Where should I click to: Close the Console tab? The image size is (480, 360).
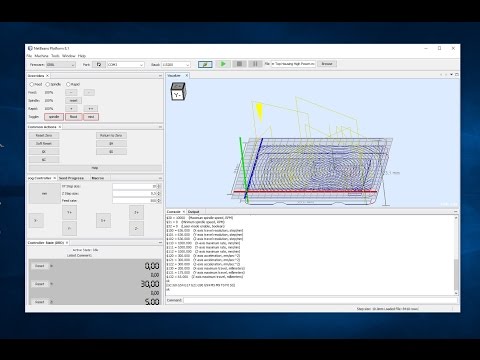(x=183, y=212)
